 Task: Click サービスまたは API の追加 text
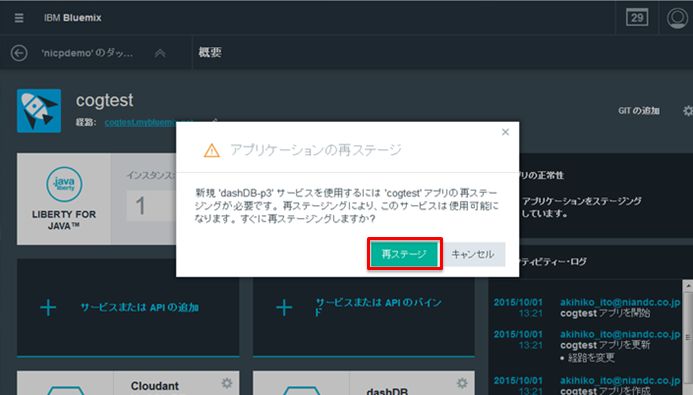[139, 308]
